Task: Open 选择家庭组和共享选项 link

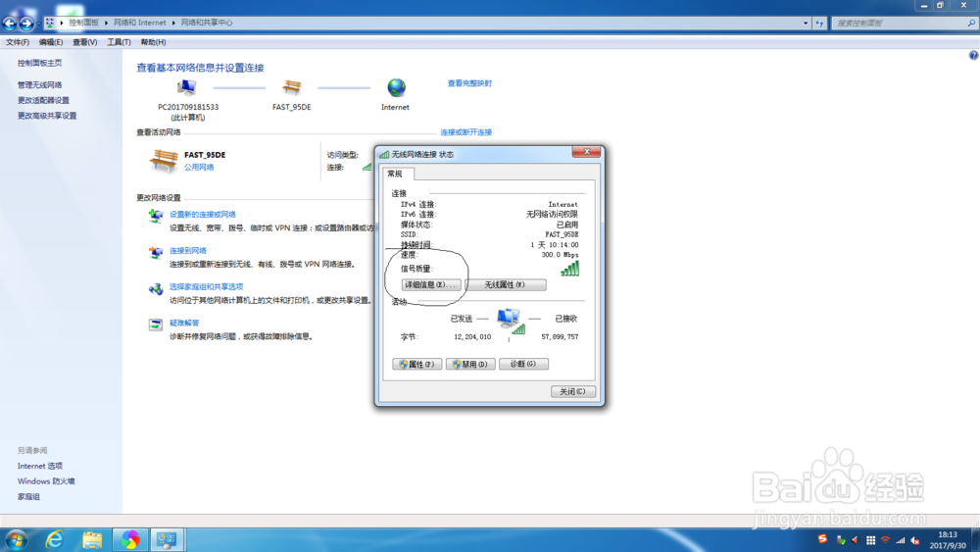Action: [x=206, y=287]
